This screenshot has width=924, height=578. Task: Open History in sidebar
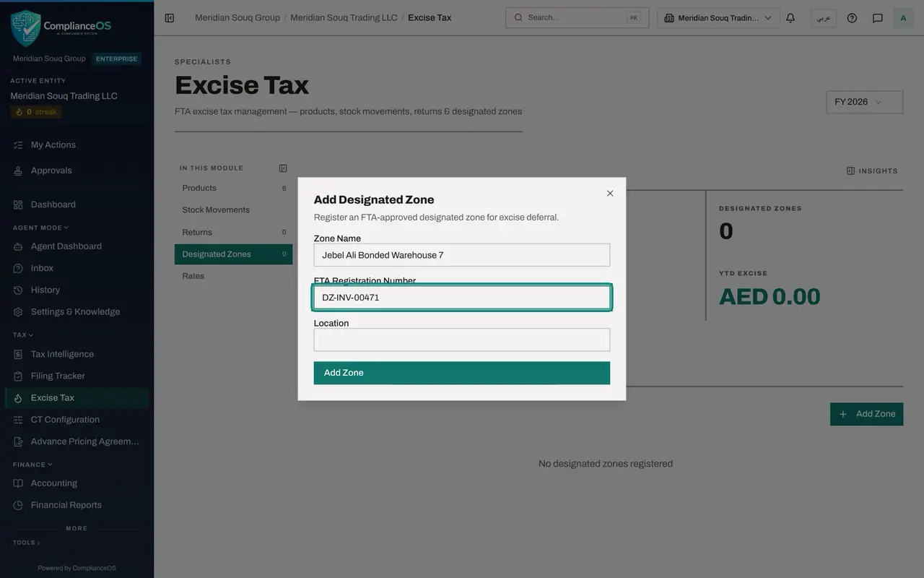pos(77,290)
